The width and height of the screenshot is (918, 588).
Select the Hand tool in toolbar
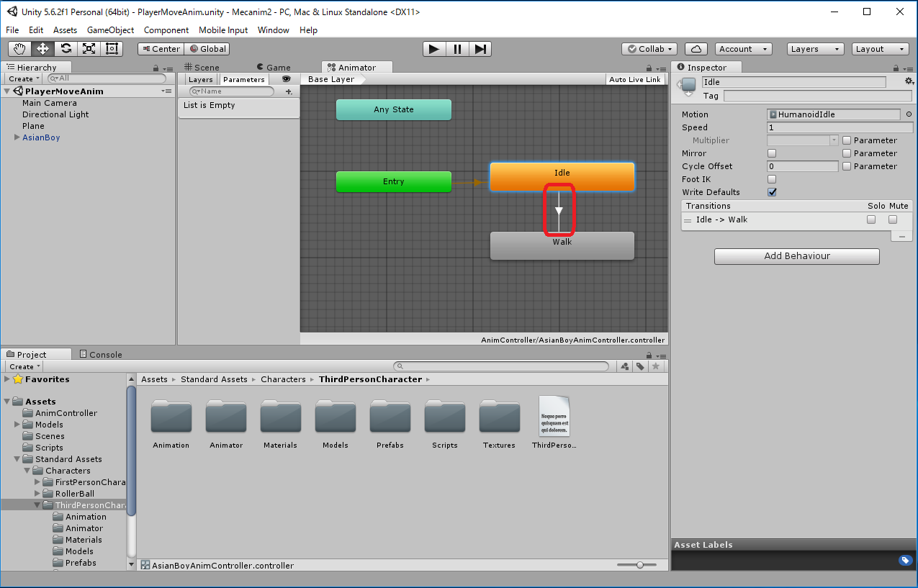coord(20,49)
